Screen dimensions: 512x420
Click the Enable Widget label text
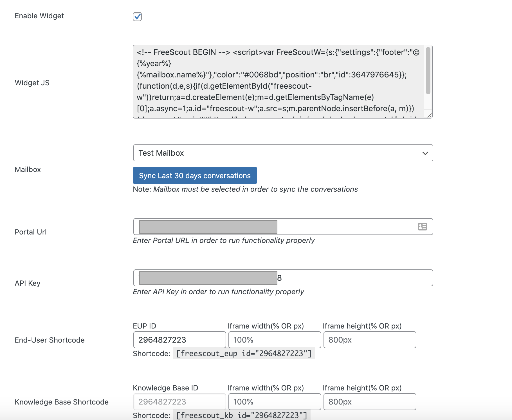(x=39, y=16)
